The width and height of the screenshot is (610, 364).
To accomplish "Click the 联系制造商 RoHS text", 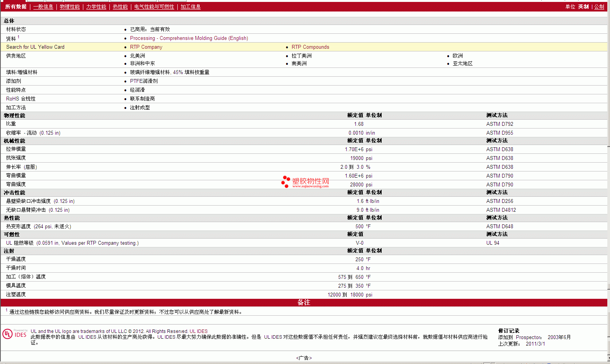I will (142, 99).
